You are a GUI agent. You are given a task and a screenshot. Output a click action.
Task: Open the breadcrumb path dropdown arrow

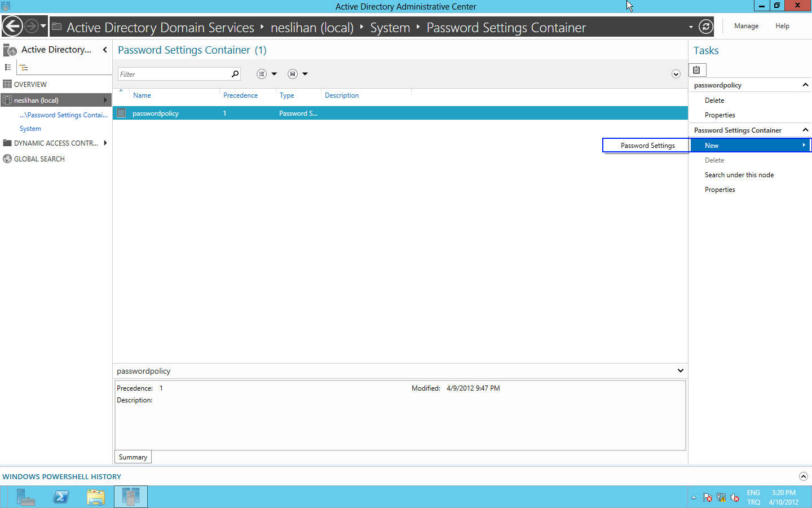click(691, 27)
